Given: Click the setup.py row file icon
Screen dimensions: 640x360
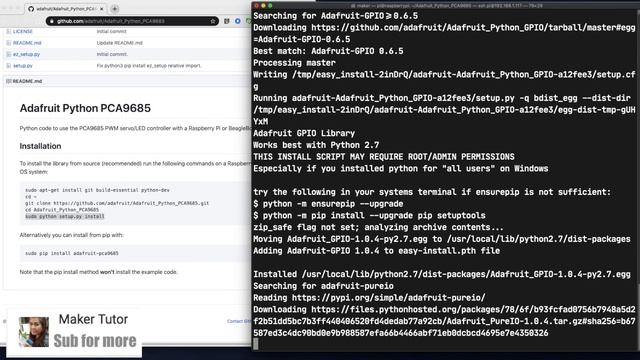Looking at the screenshot, I should (9, 66).
